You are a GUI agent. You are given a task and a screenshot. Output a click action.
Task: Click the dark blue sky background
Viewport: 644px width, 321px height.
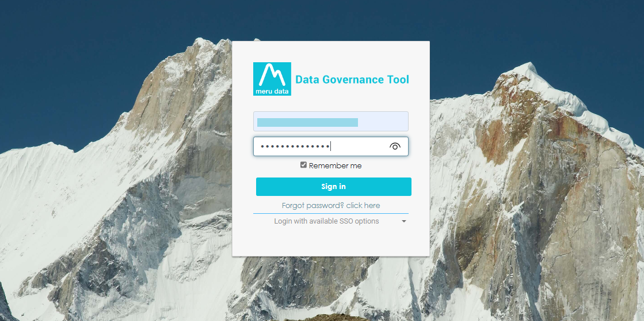(x=86, y=46)
